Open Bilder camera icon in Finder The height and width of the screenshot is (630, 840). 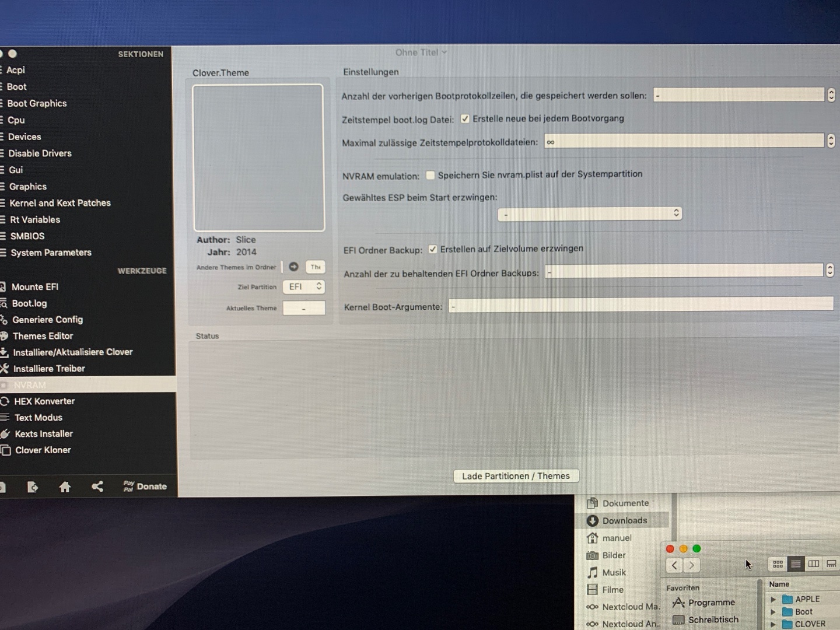[x=593, y=555]
